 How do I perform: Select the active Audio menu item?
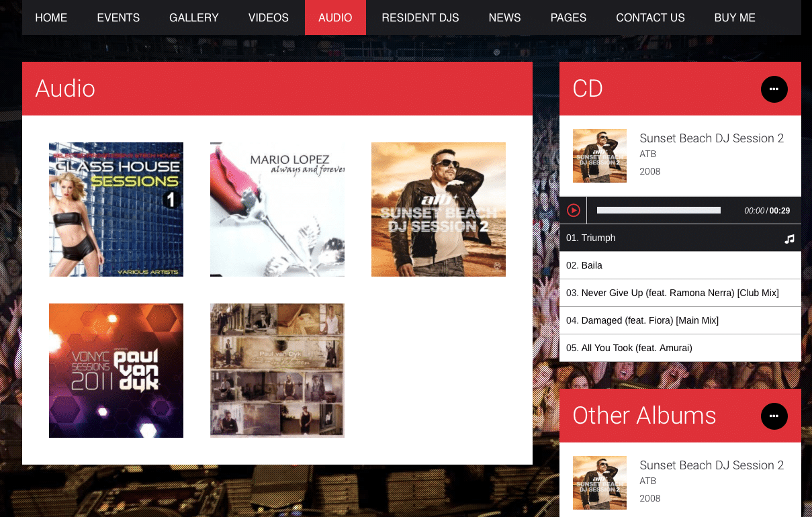(x=335, y=17)
